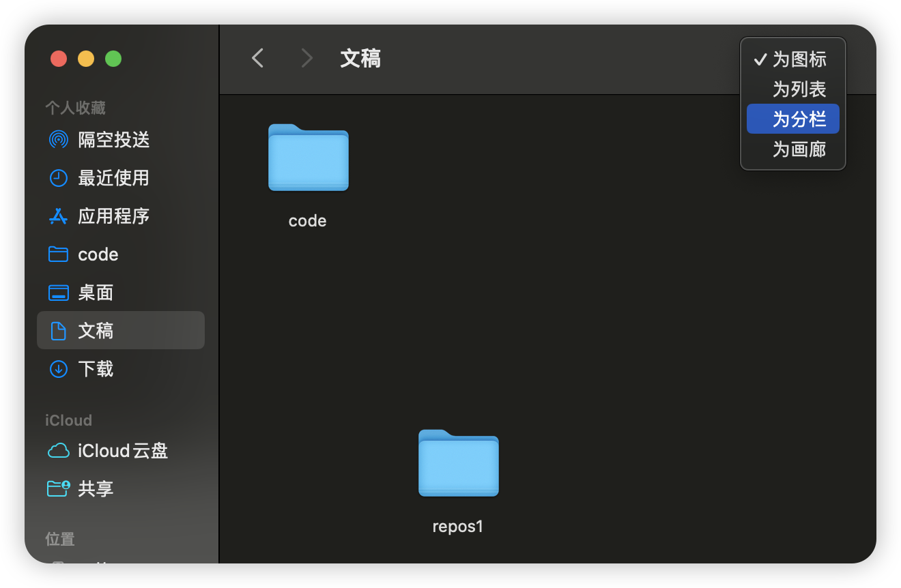Open iCloud云盘 in sidebar

(123, 451)
